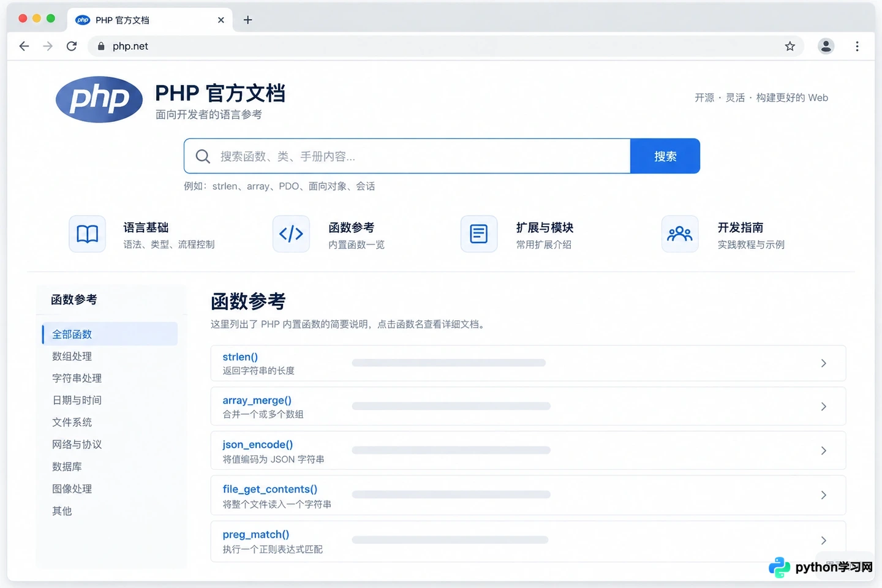Open a new tab with the plus button
Viewport: 882px width, 588px height.
pos(247,20)
